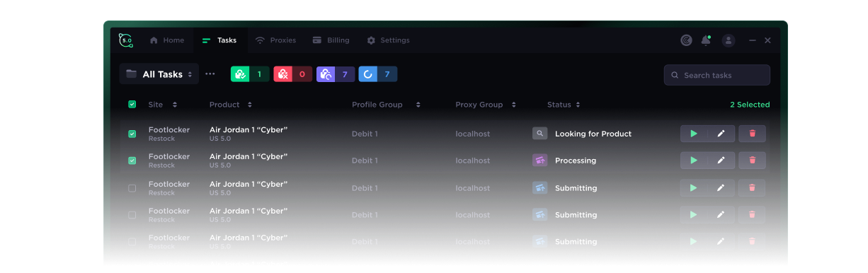Switch to the Tasks tab
Image resolution: width=868 pixels, height=273 pixels.
(x=219, y=40)
